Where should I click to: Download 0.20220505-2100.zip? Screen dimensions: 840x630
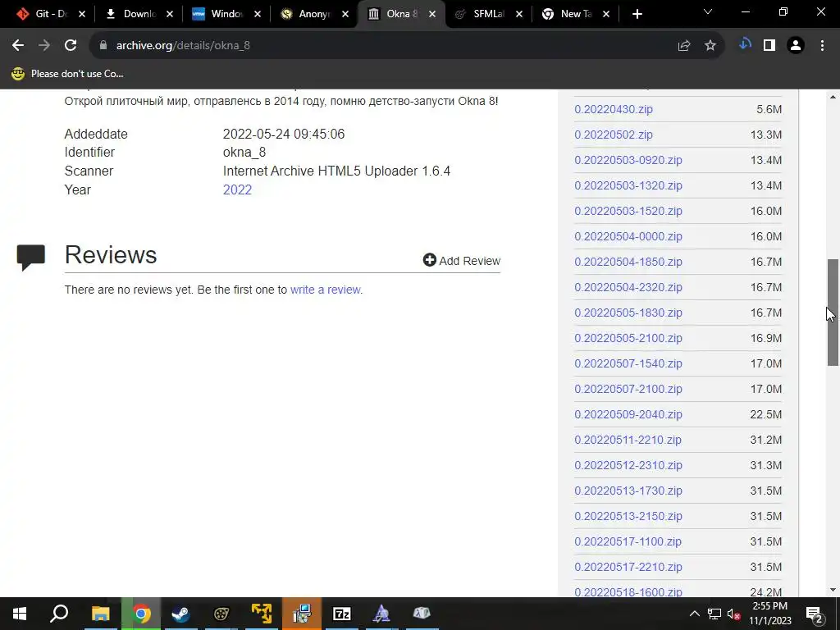(x=628, y=338)
